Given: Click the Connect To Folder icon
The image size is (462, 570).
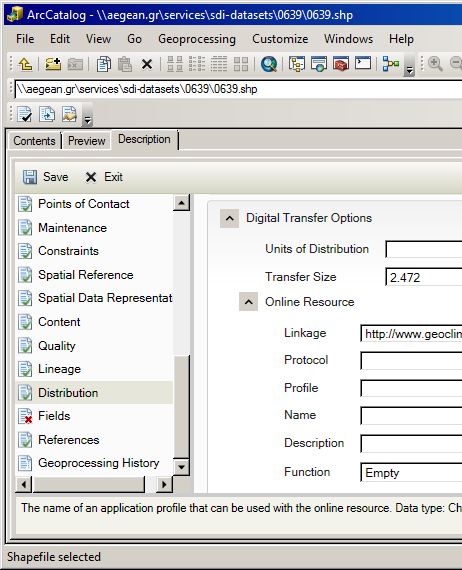Looking at the screenshot, I should (53, 64).
